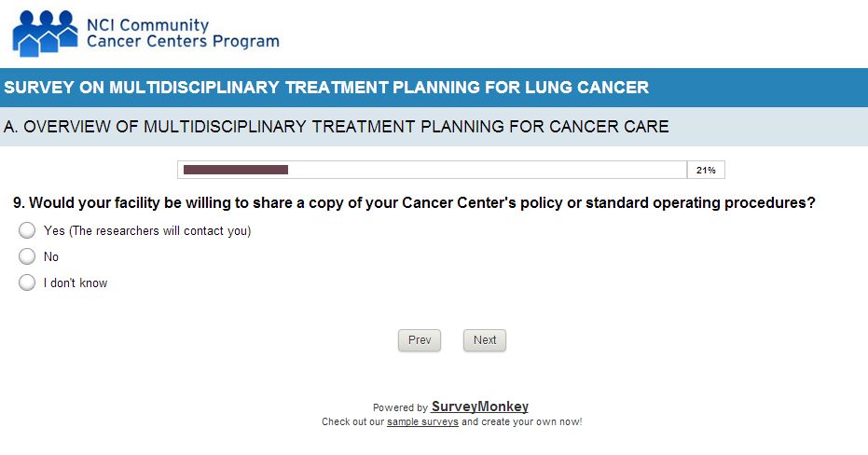Click the filled portion of the progress bar
868x455 pixels.
point(236,170)
